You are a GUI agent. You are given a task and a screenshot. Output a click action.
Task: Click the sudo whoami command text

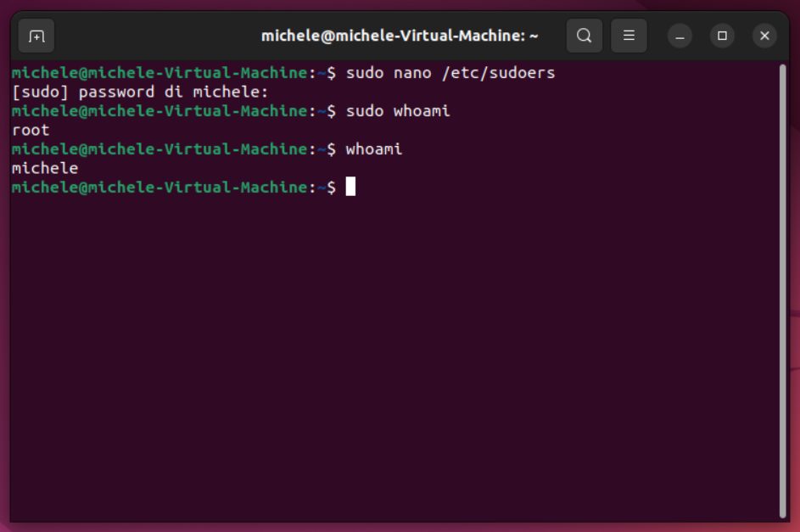point(398,110)
